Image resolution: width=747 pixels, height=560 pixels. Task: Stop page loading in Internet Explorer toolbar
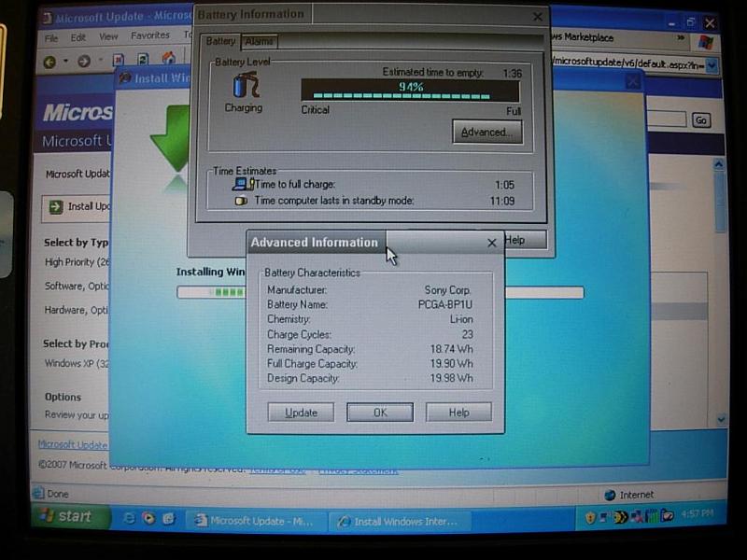pos(119,60)
